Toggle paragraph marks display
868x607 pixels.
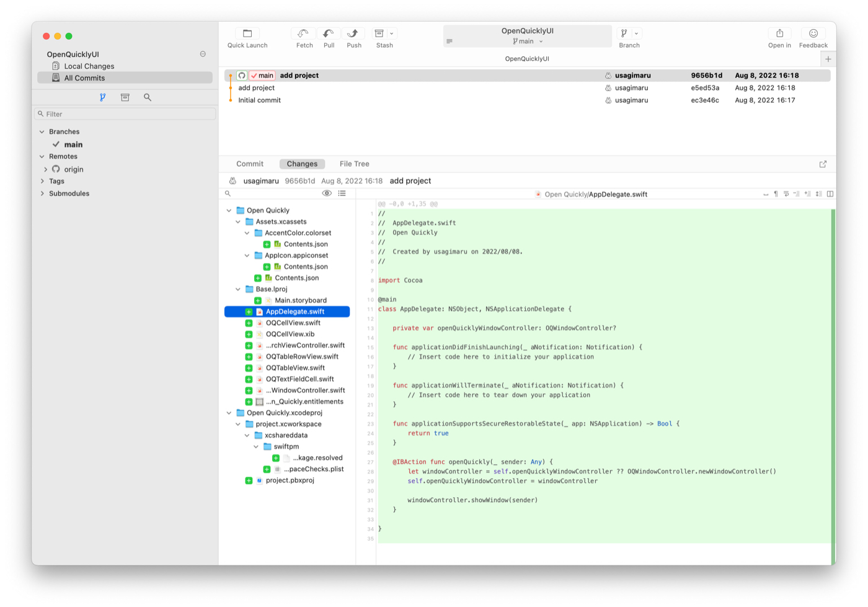tap(776, 194)
